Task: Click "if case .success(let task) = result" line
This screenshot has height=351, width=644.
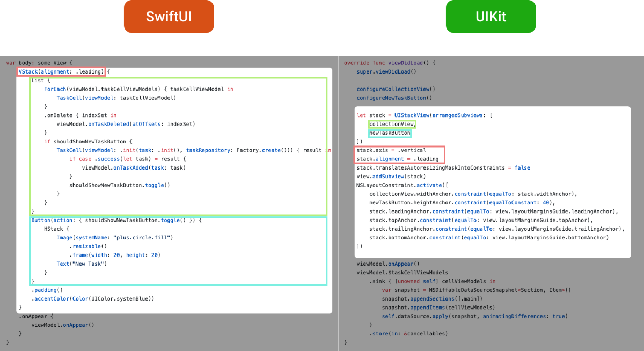Action: pyautogui.click(x=128, y=159)
